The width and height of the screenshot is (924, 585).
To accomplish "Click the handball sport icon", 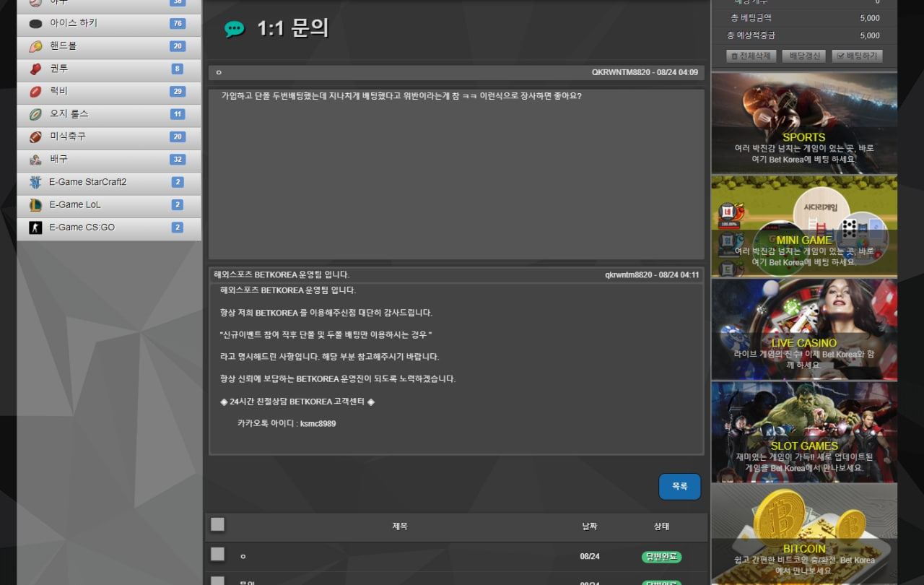I will [35, 46].
